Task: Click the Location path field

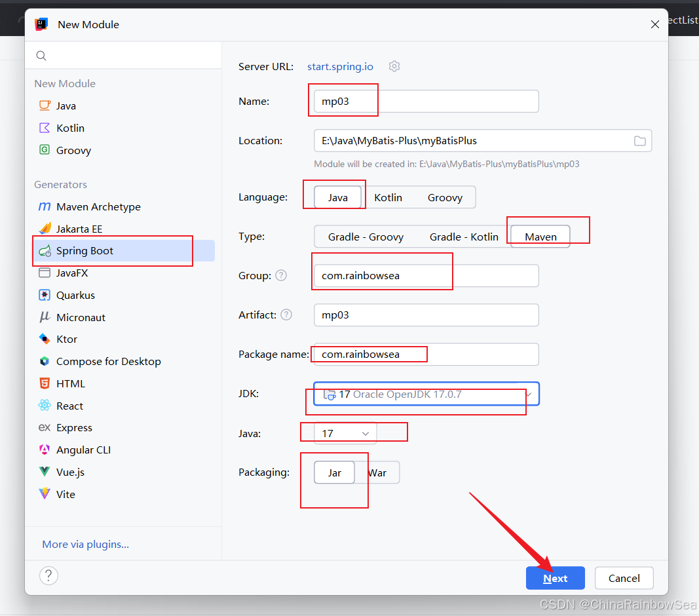Action: 482,141
